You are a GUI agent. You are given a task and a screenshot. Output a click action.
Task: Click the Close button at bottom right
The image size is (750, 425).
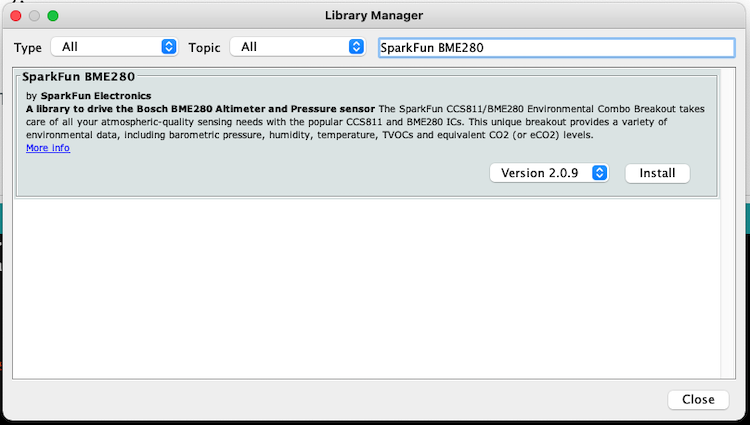(698, 400)
